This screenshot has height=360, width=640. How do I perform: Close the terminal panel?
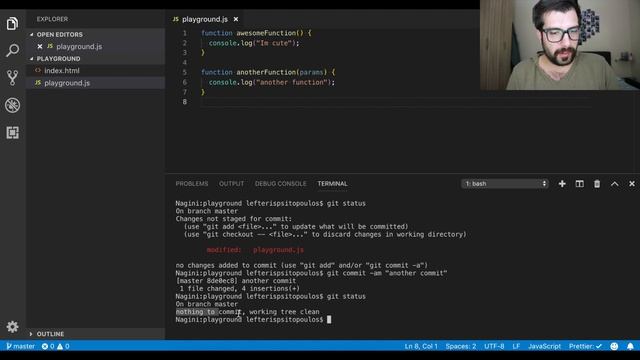[x=632, y=184]
